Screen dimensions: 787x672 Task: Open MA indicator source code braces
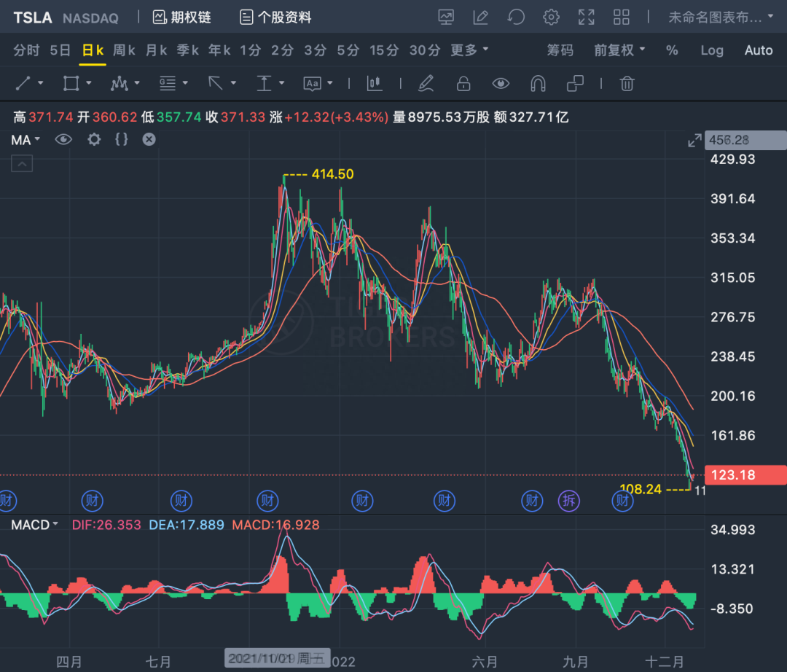[x=122, y=139]
